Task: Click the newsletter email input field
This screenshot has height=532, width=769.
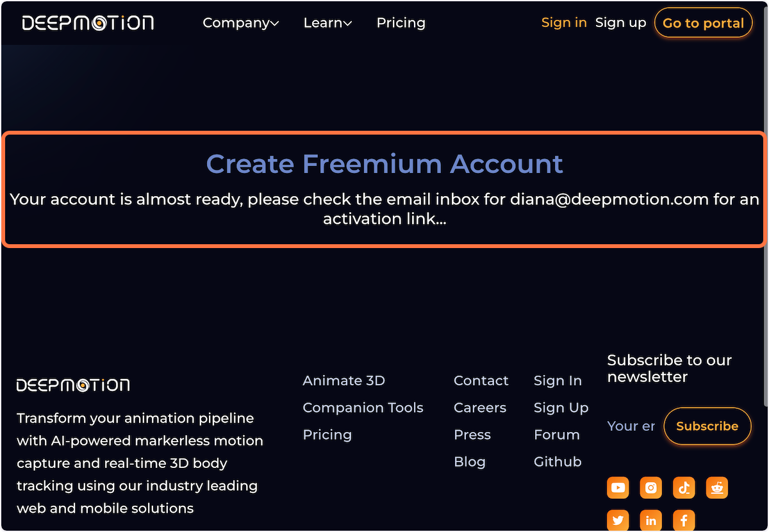Action: (631, 426)
